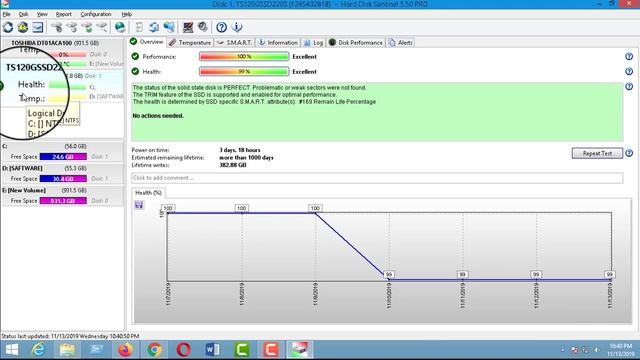
Task: Click the taskbar clock showing 10:40 PM
Action: [620, 350]
